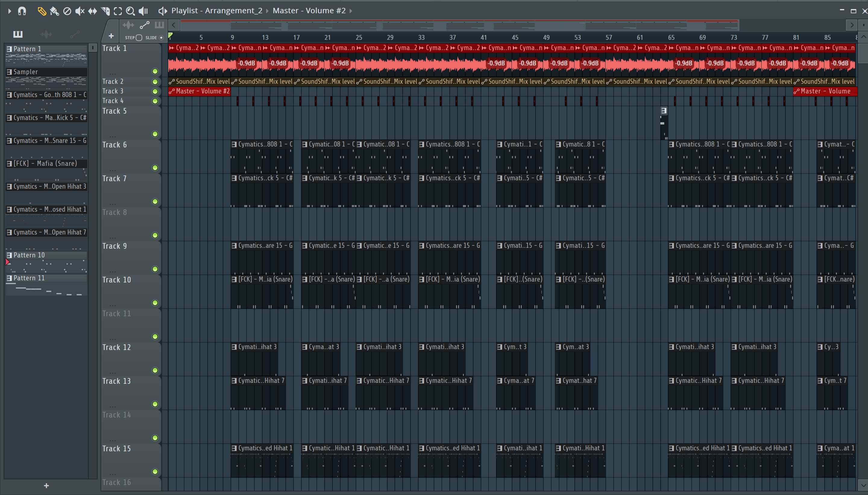Open playlist options menu arrow
The image size is (868, 495).
10,11
